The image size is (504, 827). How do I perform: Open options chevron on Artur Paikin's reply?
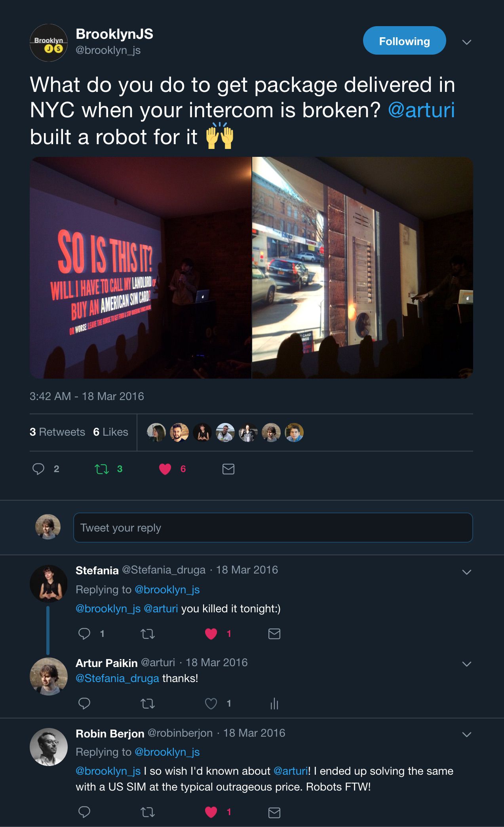467,664
